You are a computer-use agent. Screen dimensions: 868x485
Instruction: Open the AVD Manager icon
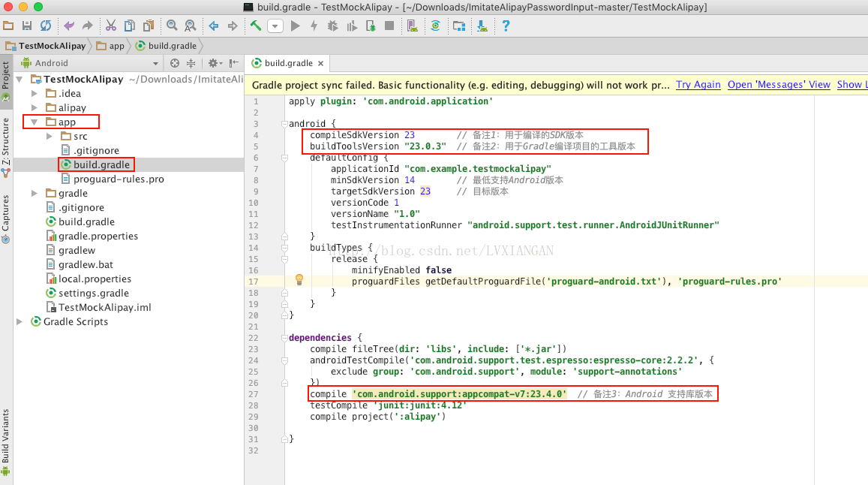tap(413, 26)
